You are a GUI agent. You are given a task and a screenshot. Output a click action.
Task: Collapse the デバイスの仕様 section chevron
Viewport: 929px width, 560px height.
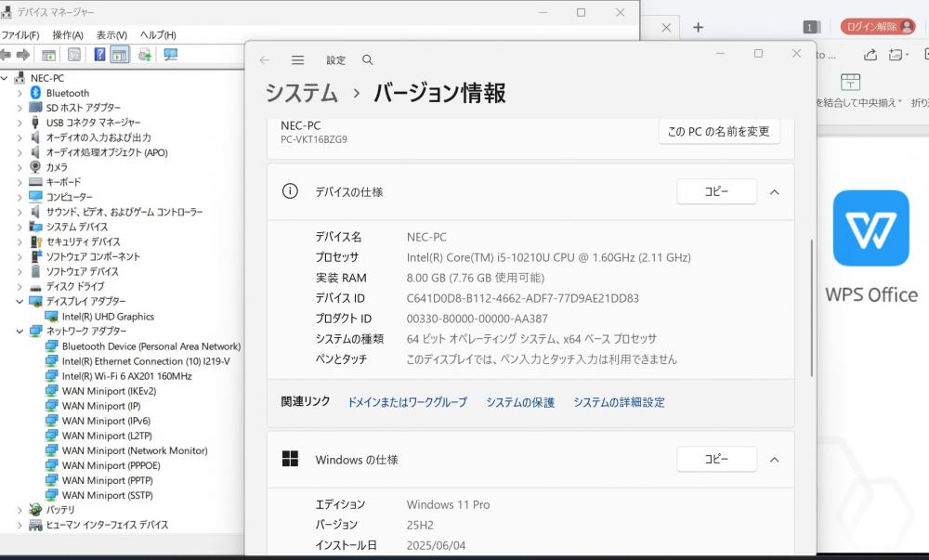tap(774, 192)
